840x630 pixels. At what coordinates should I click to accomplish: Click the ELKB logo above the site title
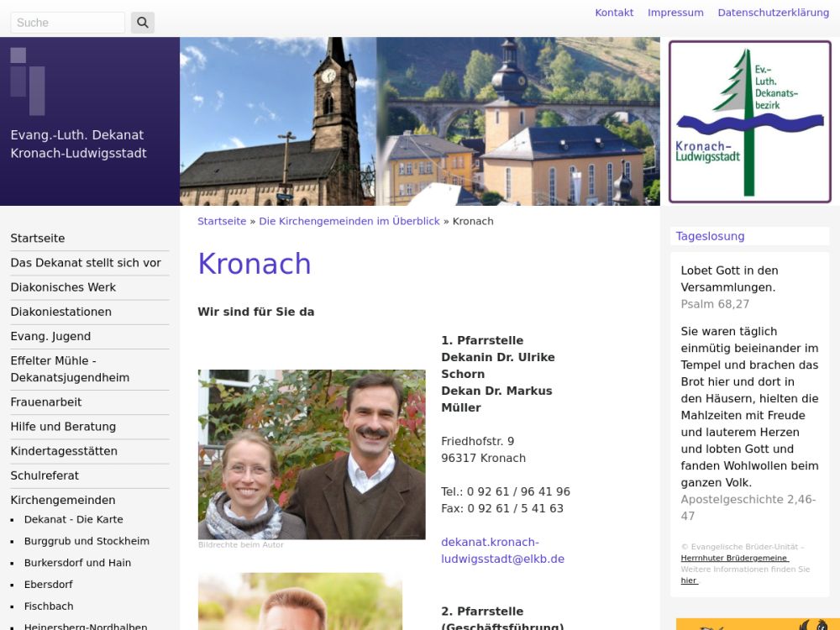(x=28, y=81)
